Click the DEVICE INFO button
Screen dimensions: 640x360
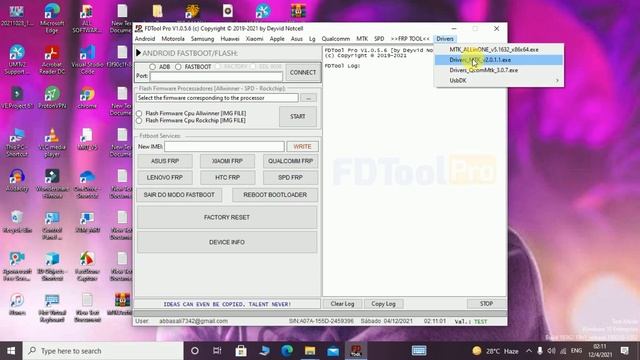[x=227, y=242]
